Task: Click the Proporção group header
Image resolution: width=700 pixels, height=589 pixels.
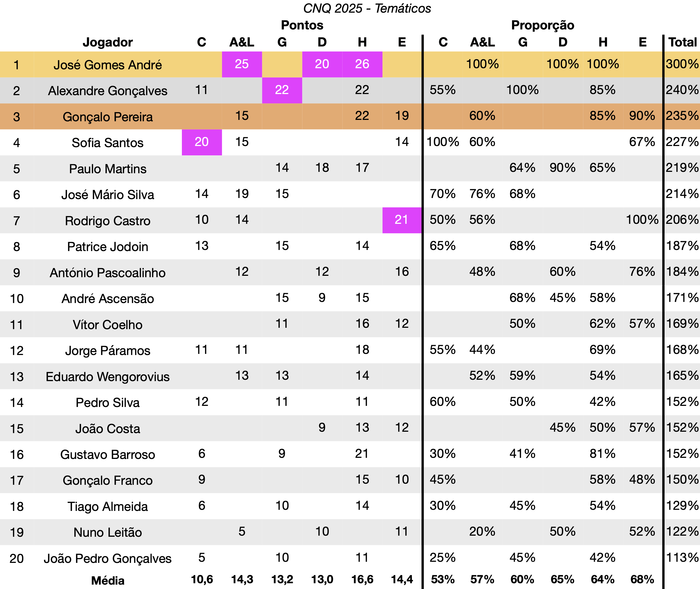Action: (543, 25)
